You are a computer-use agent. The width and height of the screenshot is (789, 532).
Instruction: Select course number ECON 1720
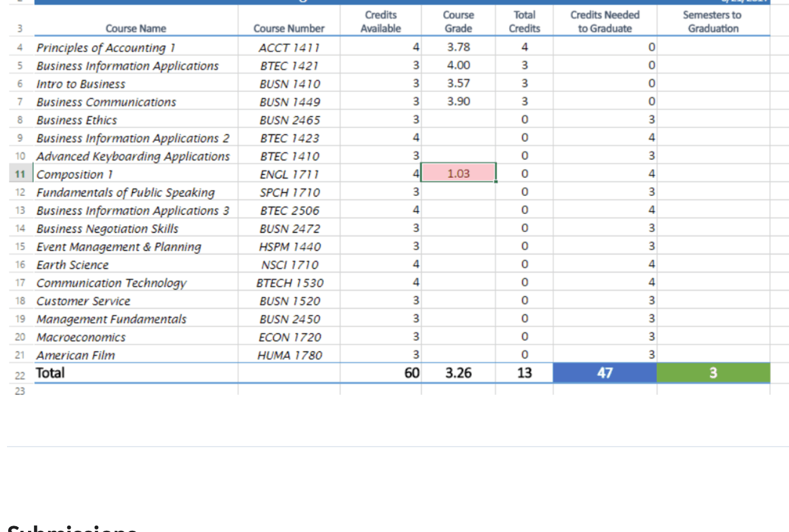point(289,337)
